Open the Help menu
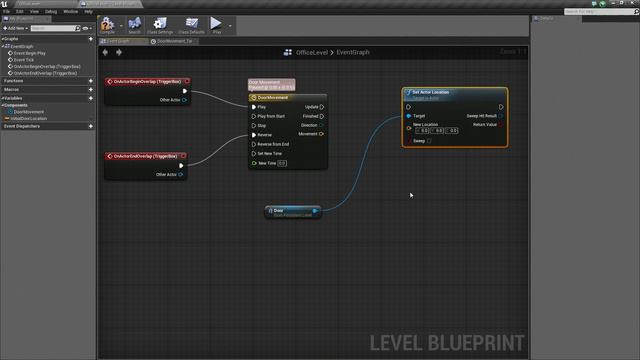 (89, 11)
